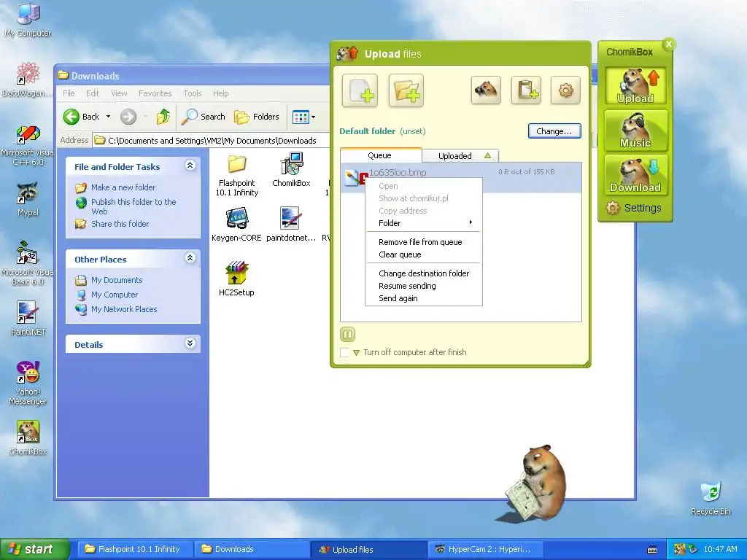
Task: Click Publish this folder to the Web
Action: (133, 206)
